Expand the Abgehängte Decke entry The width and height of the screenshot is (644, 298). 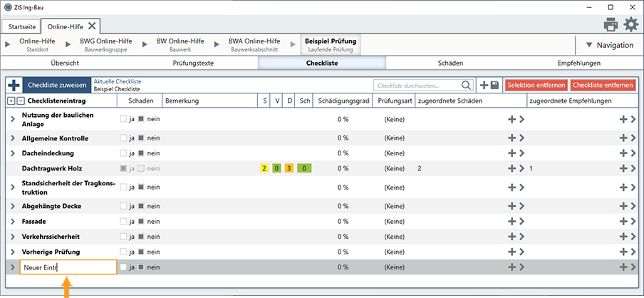tap(13, 206)
